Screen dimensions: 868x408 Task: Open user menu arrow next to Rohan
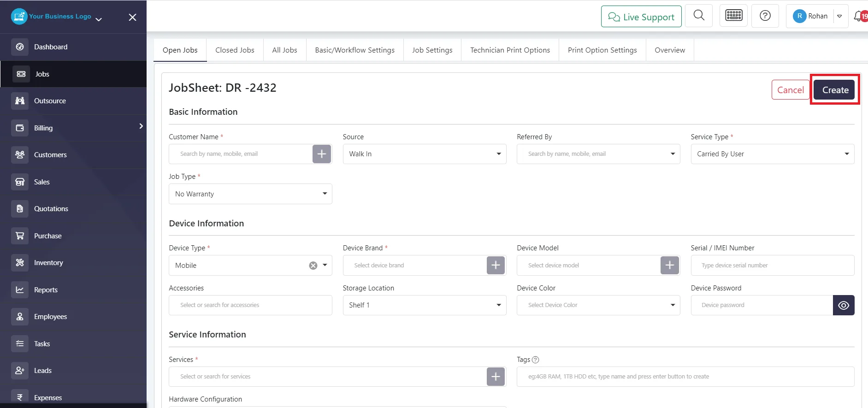tap(840, 16)
